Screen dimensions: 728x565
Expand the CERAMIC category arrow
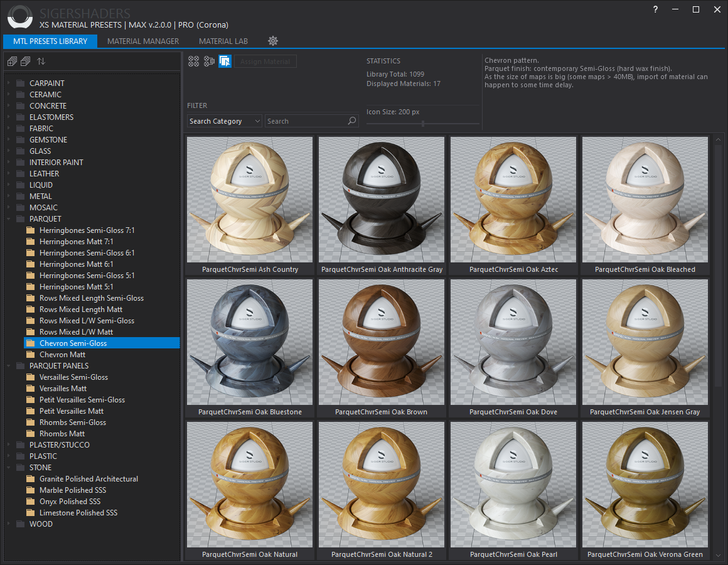pyautogui.click(x=9, y=95)
